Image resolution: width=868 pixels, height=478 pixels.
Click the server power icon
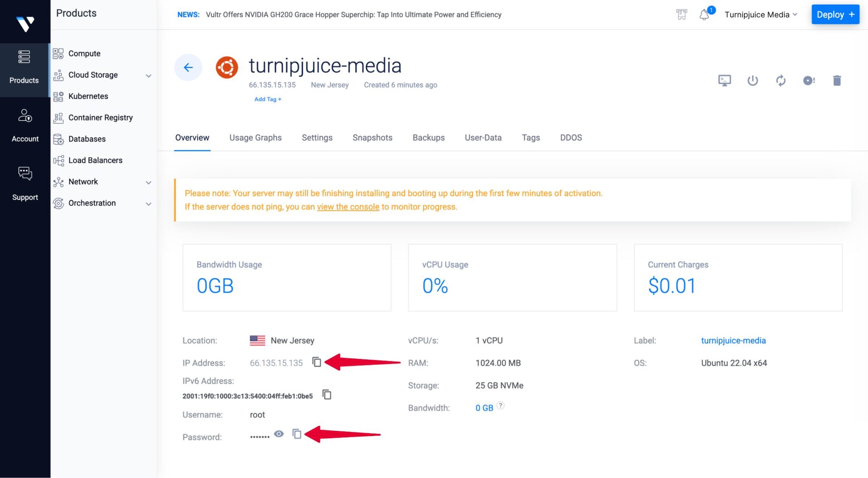coord(752,80)
